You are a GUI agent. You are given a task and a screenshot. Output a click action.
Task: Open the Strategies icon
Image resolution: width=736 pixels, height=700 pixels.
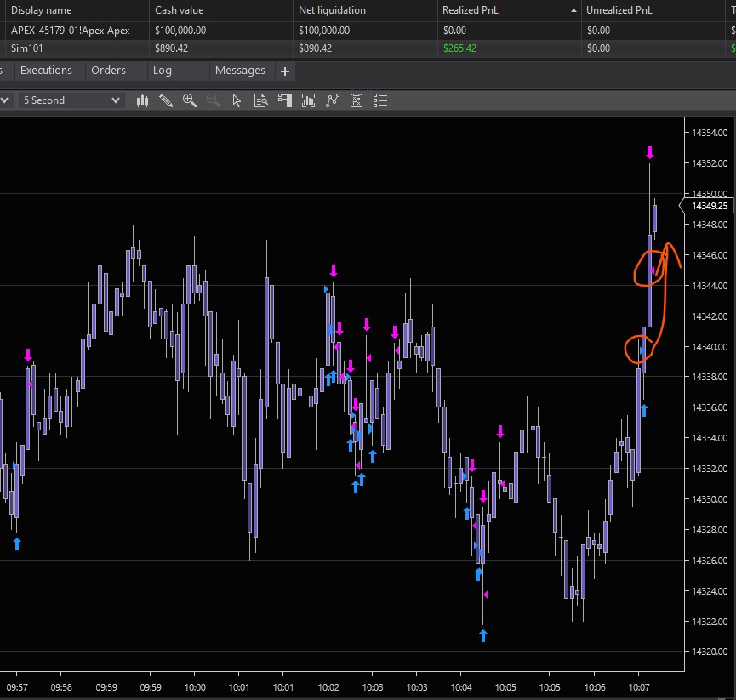tap(333, 100)
